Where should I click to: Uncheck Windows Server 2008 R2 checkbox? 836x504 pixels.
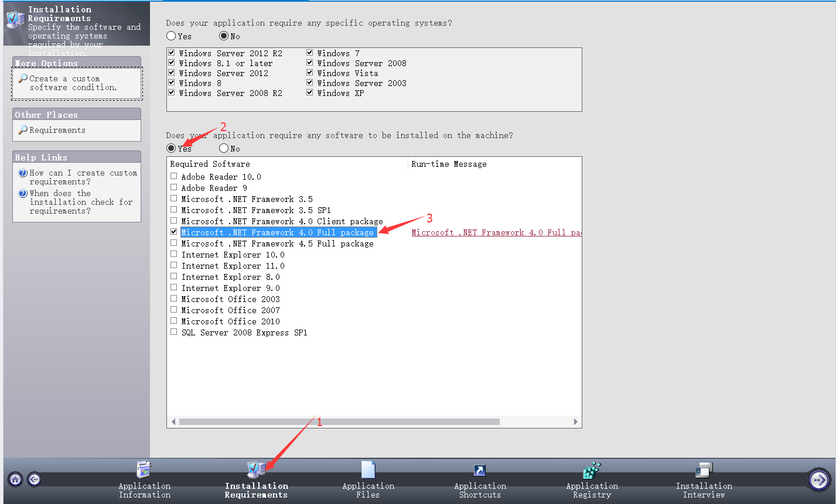point(172,92)
